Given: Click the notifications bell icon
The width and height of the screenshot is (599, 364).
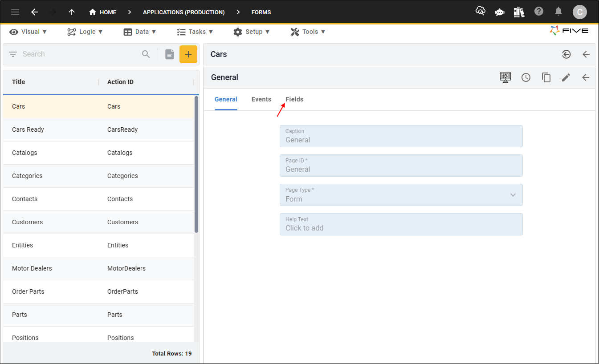Looking at the screenshot, I should (x=558, y=12).
